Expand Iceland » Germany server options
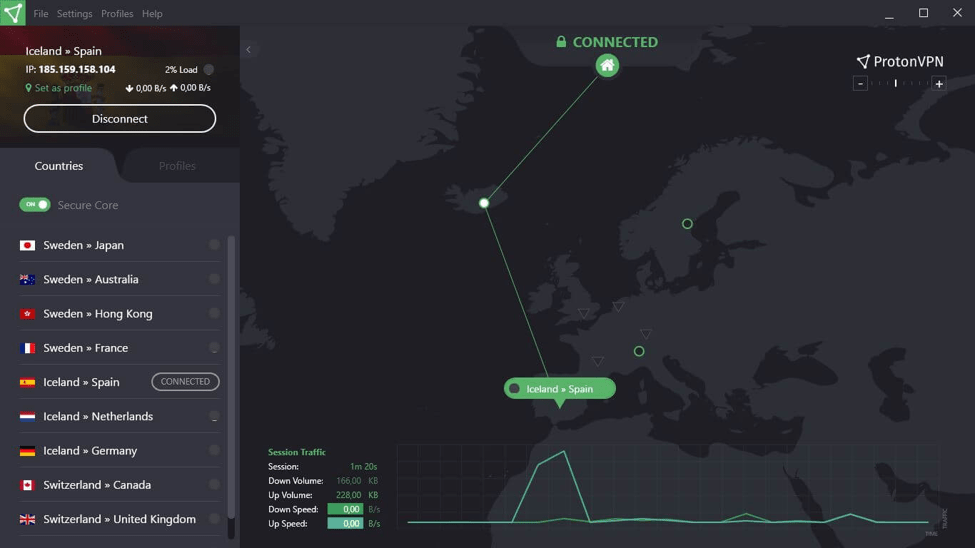The width and height of the screenshot is (975, 548). pos(214,451)
